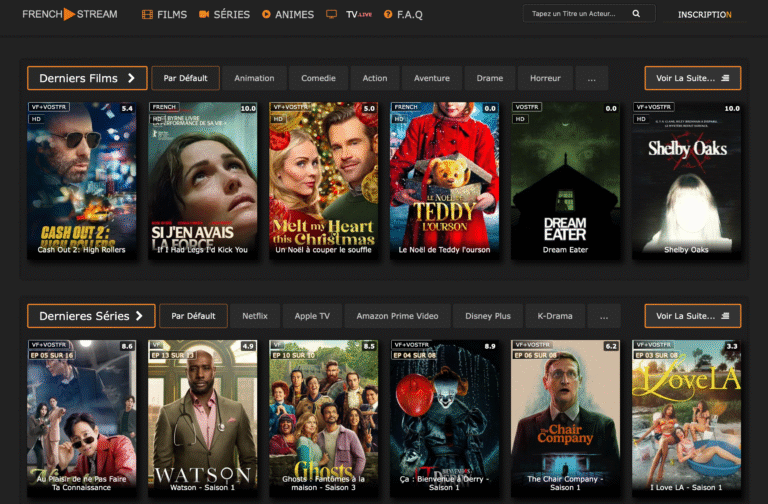Click Voir La Suite for films
Screen dimensions: 768x504
692,78
